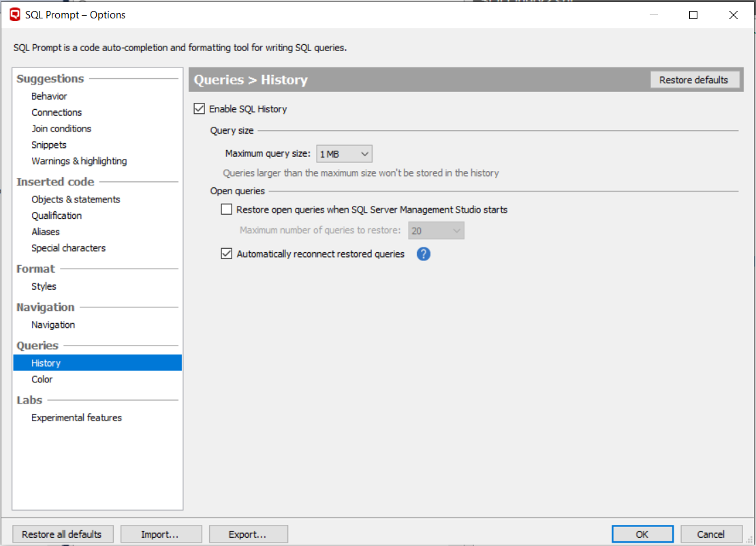Screen dimensions: 756x546
Task: Click Cancel to discard changes
Action: (x=710, y=534)
